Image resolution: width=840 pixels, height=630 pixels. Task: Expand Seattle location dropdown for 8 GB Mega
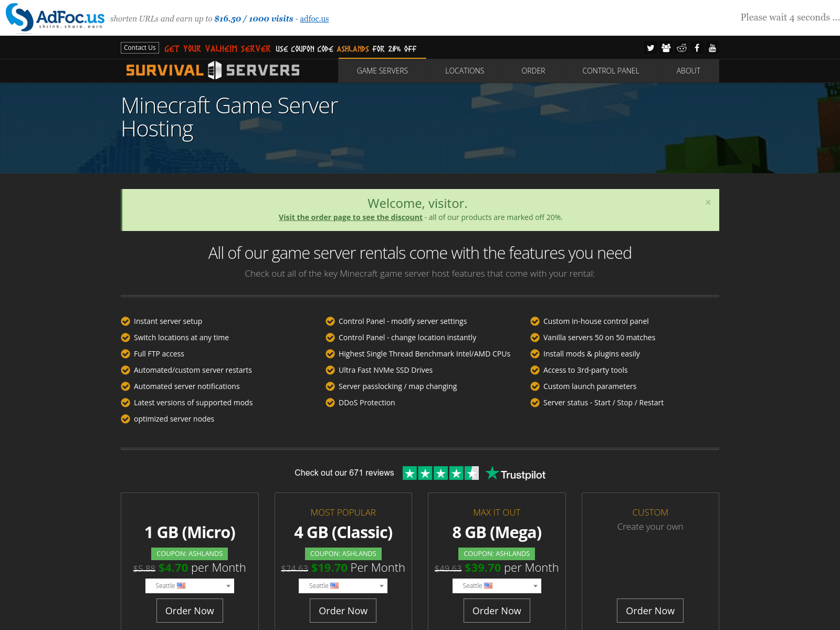point(497,586)
